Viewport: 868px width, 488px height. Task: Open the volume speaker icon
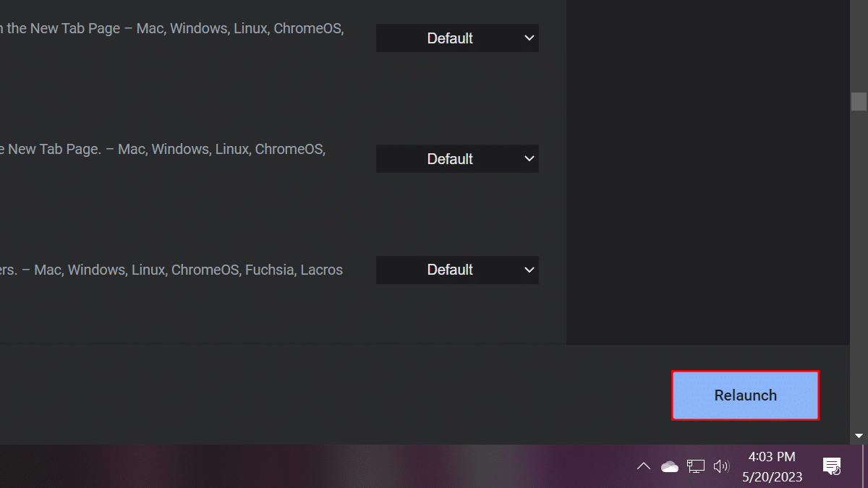[x=721, y=466]
